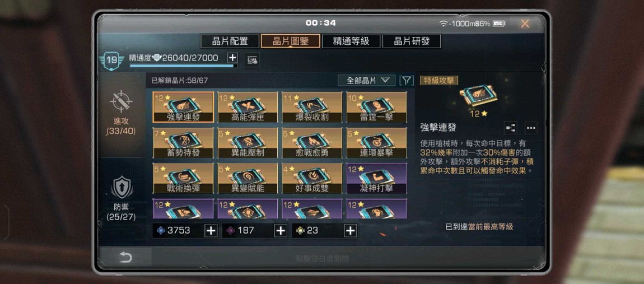This screenshot has width=644, height=284.
Task: Click the plus button beside 精通度
Action: point(232,58)
